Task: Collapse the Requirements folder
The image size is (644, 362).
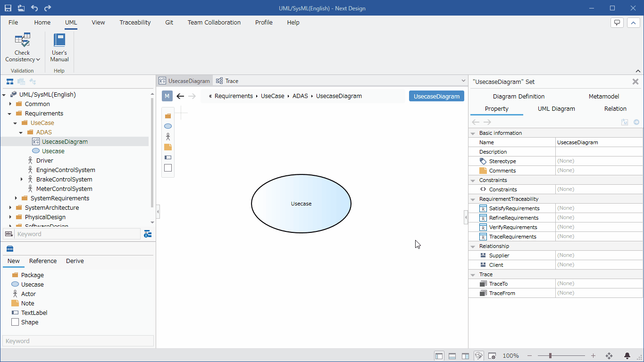Action: pyautogui.click(x=9, y=114)
